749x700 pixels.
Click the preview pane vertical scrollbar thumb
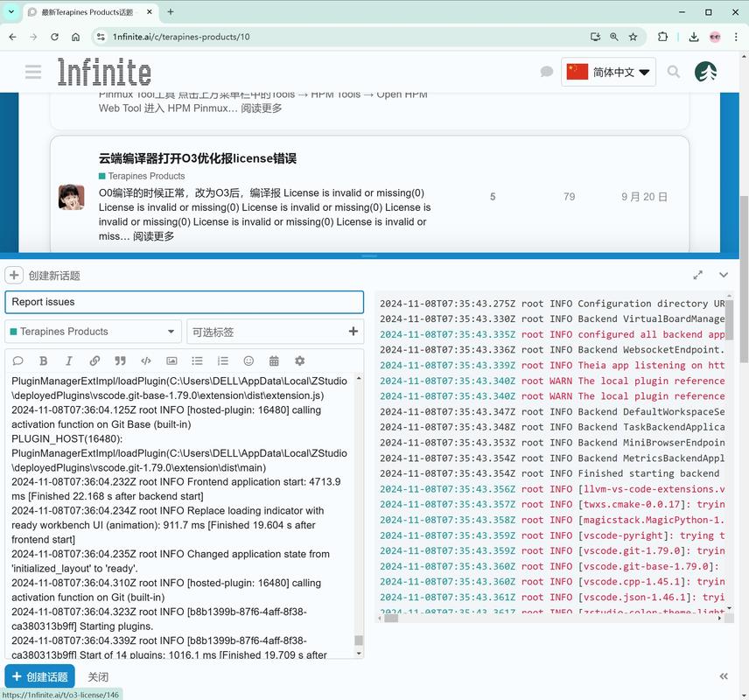point(729,318)
